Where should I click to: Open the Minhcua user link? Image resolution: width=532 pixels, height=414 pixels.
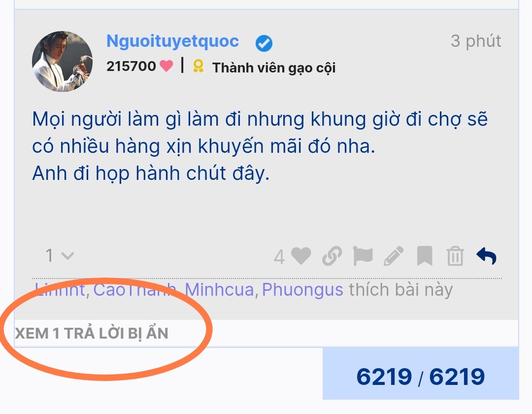(x=219, y=290)
